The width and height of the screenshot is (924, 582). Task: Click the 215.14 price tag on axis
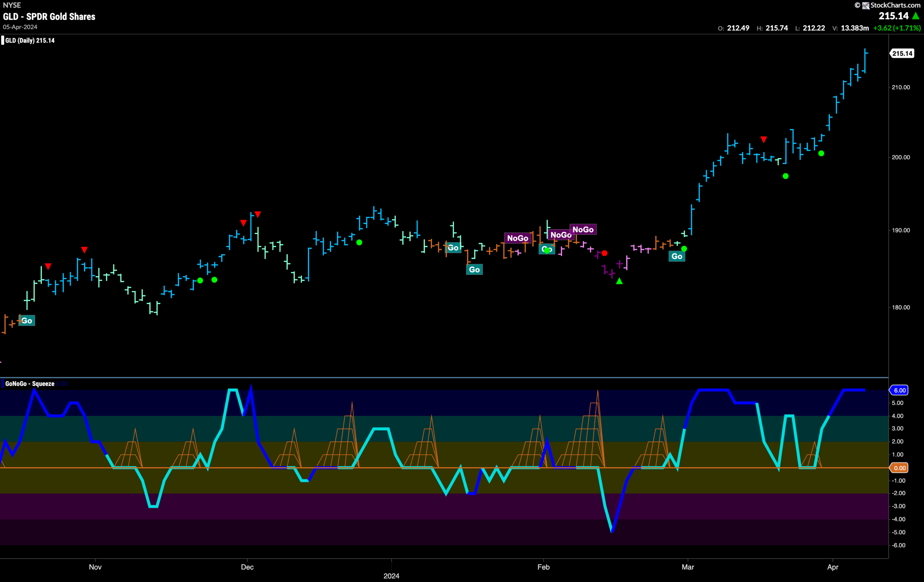902,53
